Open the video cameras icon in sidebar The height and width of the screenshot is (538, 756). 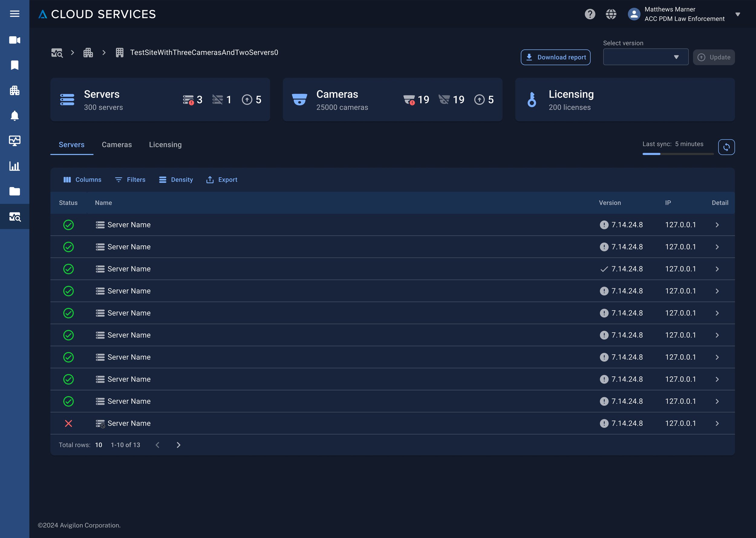click(x=15, y=40)
